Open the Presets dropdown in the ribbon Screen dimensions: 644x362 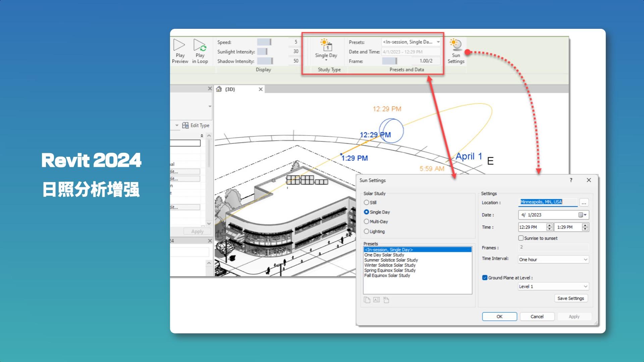438,42
